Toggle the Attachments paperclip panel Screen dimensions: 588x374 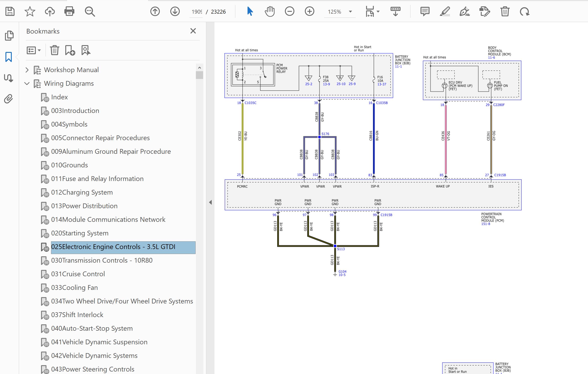9,99
